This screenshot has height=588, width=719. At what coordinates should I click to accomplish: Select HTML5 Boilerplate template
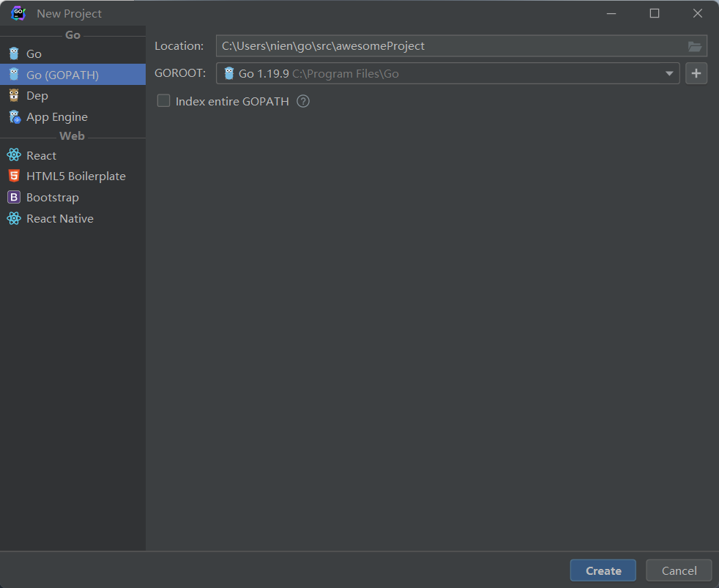click(x=72, y=176)
